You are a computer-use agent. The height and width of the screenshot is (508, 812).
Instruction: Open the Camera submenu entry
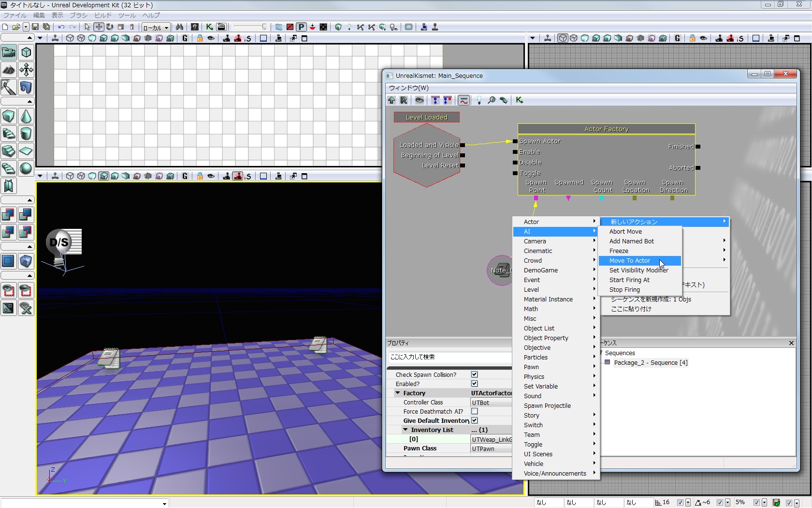tap(535, 241)
